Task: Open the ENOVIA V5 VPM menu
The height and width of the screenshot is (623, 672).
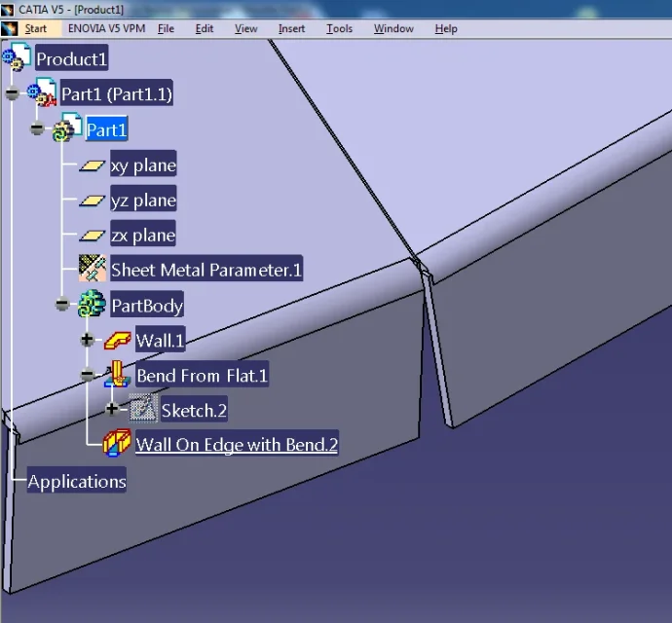Action: pos(107,28)
